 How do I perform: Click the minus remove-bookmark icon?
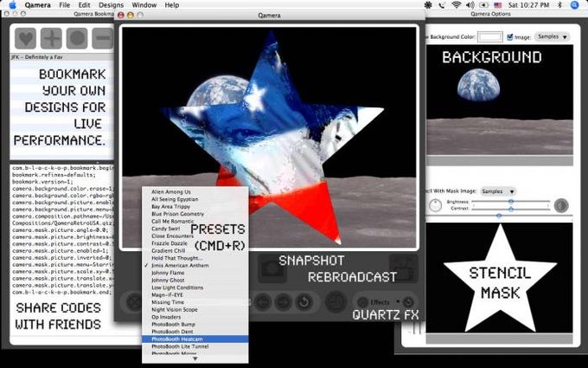pyautogui.click(x=103, y=38)
